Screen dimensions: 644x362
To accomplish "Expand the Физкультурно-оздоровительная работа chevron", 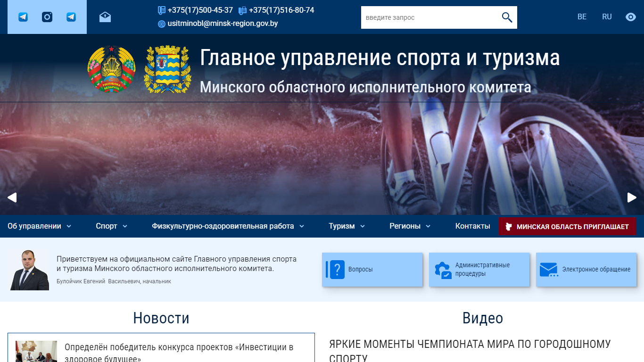I will (x=302, y=226).
